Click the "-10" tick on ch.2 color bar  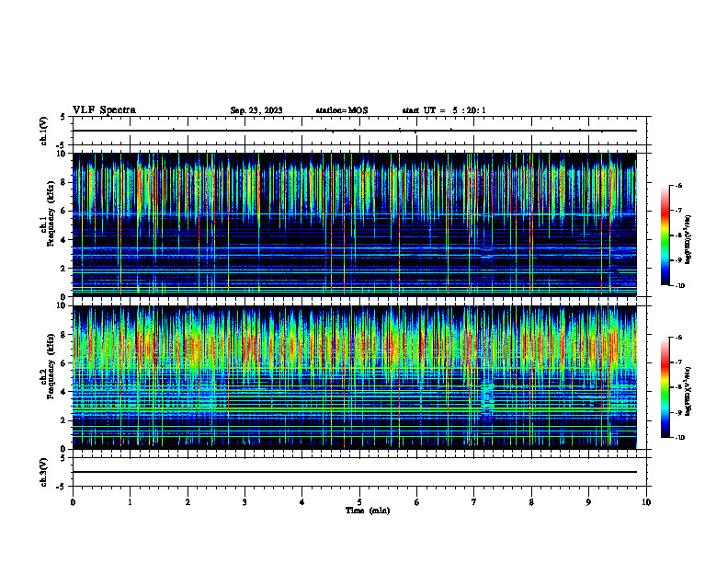point(679,438)
